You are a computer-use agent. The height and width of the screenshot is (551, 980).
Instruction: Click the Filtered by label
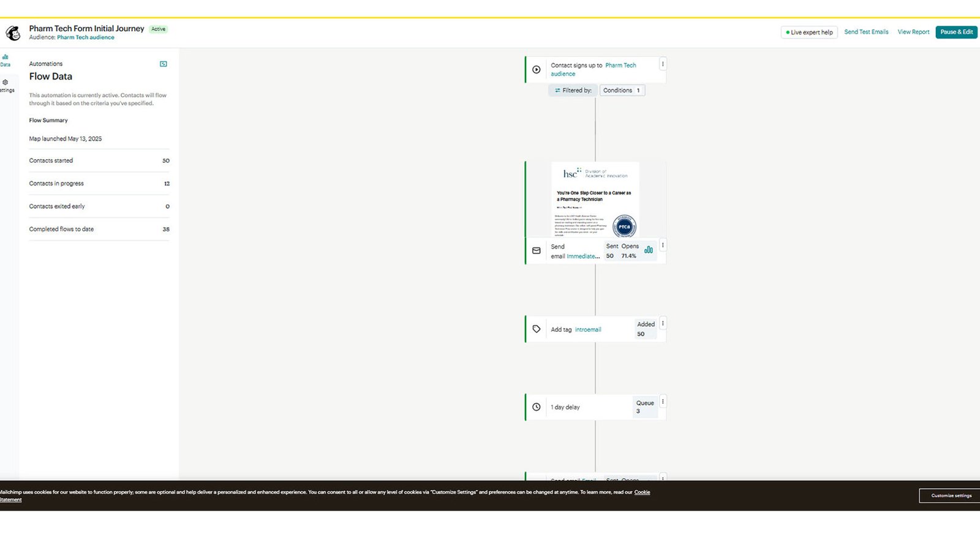(573, 90)
